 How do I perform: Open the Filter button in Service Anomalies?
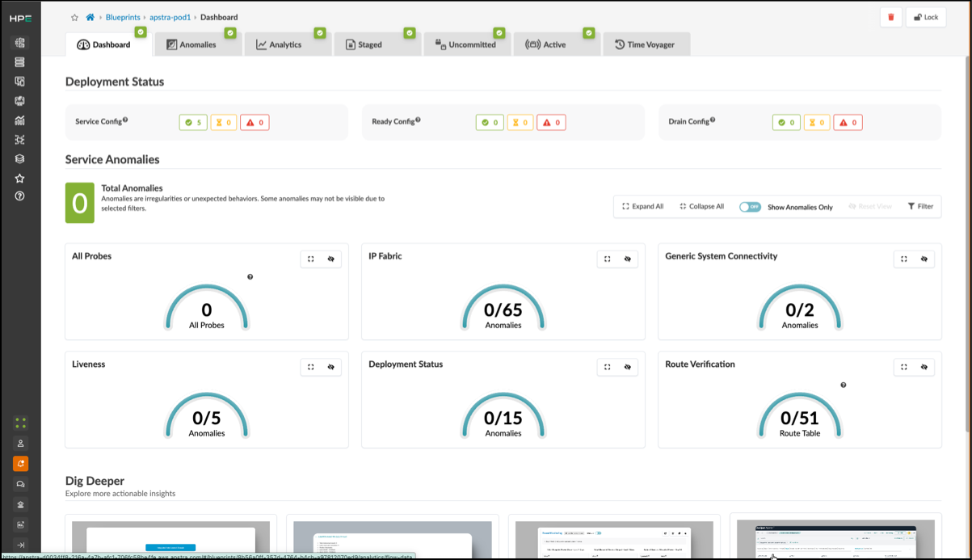coord(920,207)
